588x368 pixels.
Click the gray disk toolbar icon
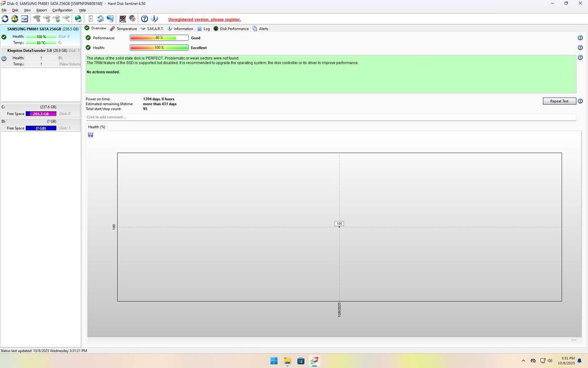[36, 18]
